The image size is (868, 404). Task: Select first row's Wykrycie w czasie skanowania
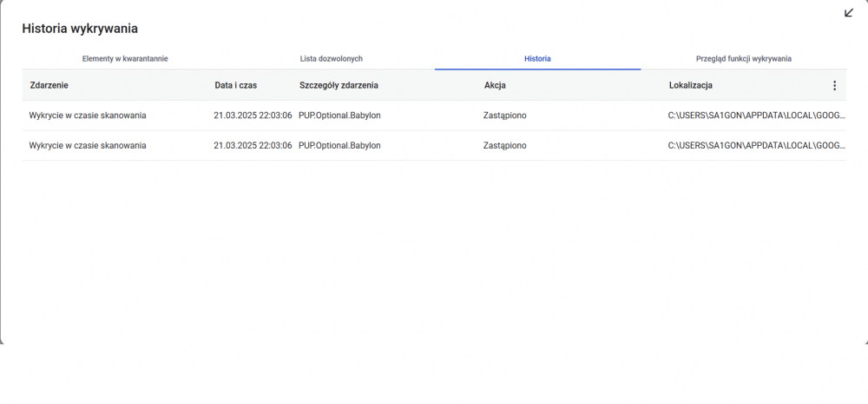(x=88, y=116)
